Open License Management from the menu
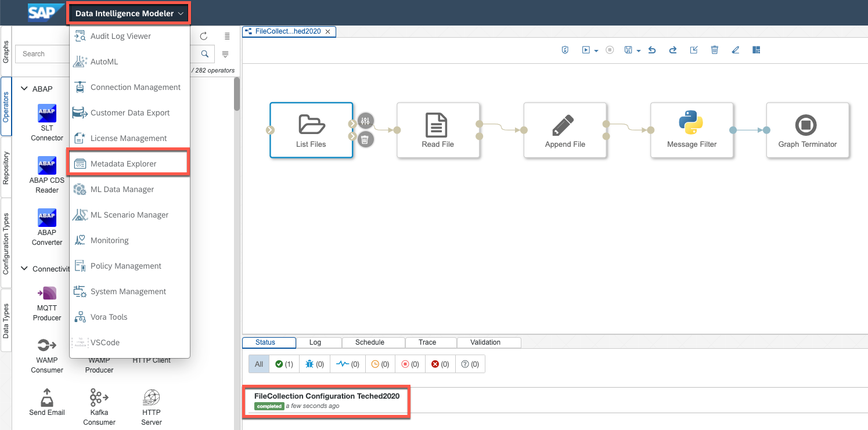 (x=129, y=138)
